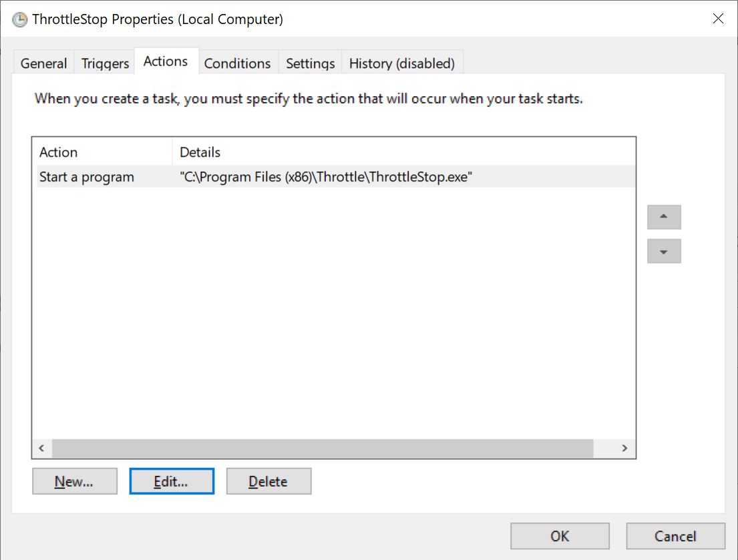Viewport: 738px width, 560px height.
Task: Go to the Conditions tab
Action: (237, 63)
